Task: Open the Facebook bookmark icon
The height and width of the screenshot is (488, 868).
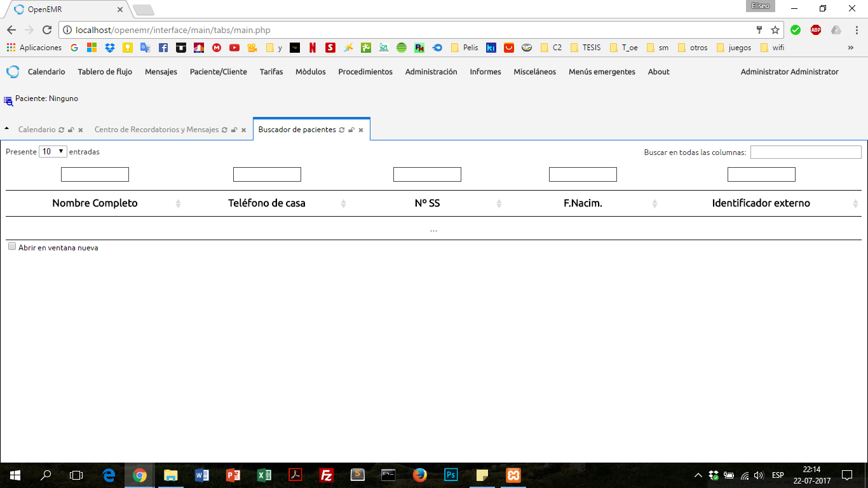Action: [x=163, y=48]
